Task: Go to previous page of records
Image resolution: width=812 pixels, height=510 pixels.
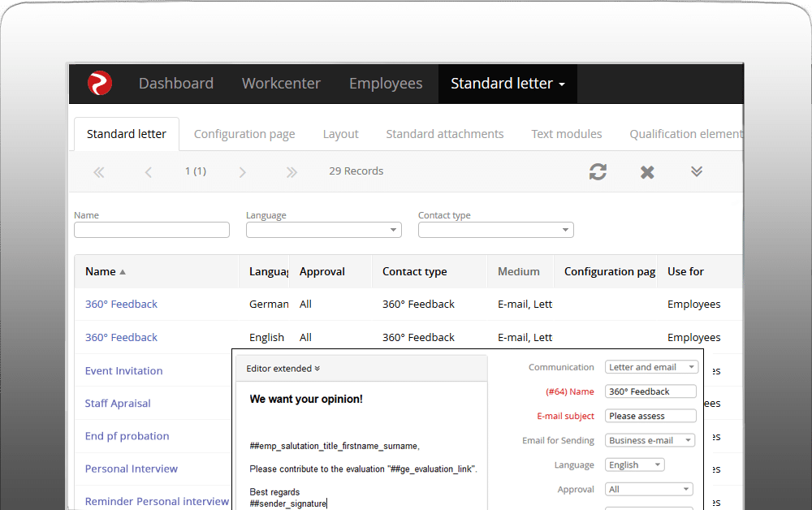Action: pos(148,172)
